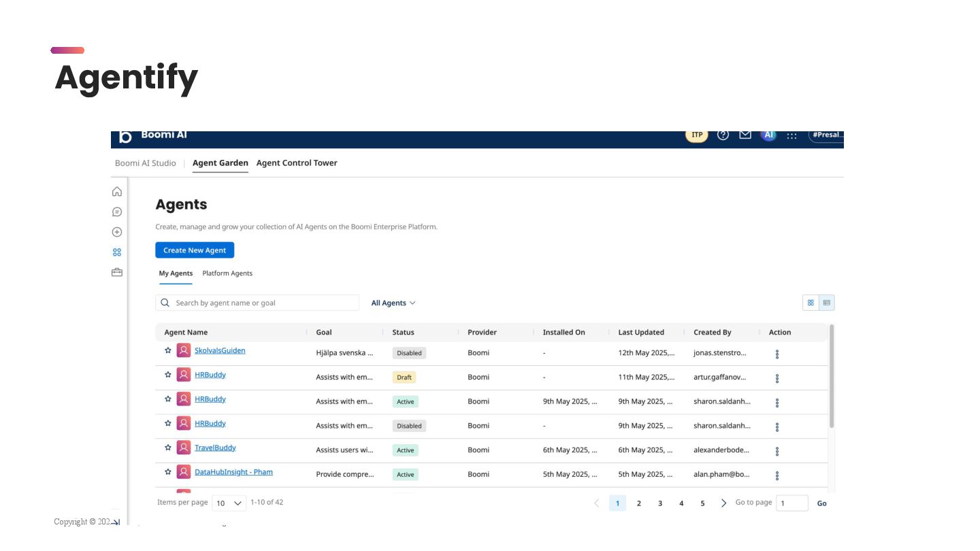Select the Platform Agents tab
The height and width of the screenshot is (551, 980).
click(227, 273)
